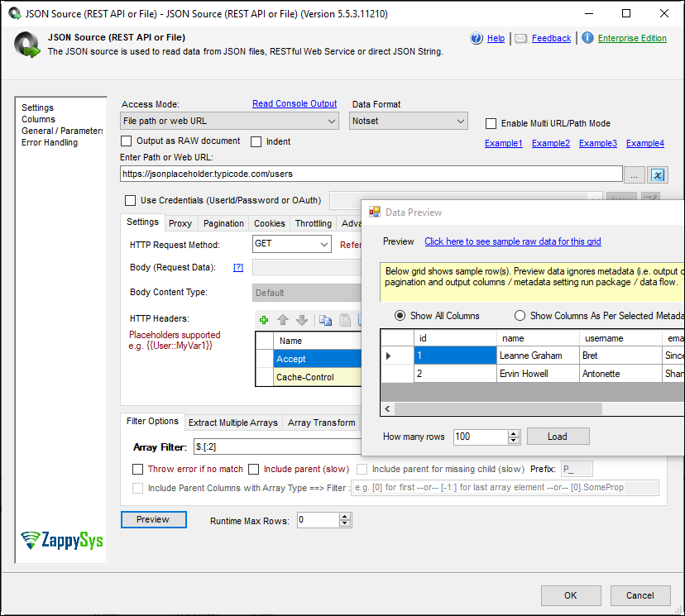The image size is (685, 616).
Task: Click the move header up arrow
Action: [283, 320]
